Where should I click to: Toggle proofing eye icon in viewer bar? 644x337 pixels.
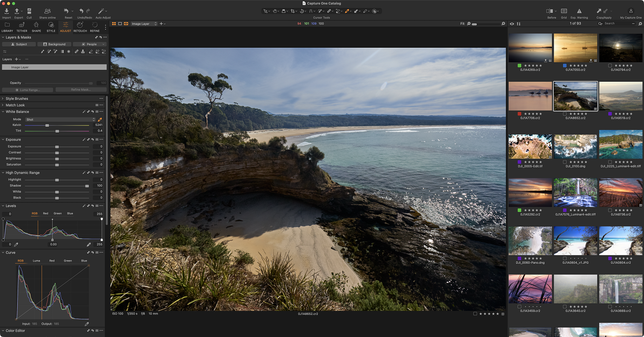point(126,23)
